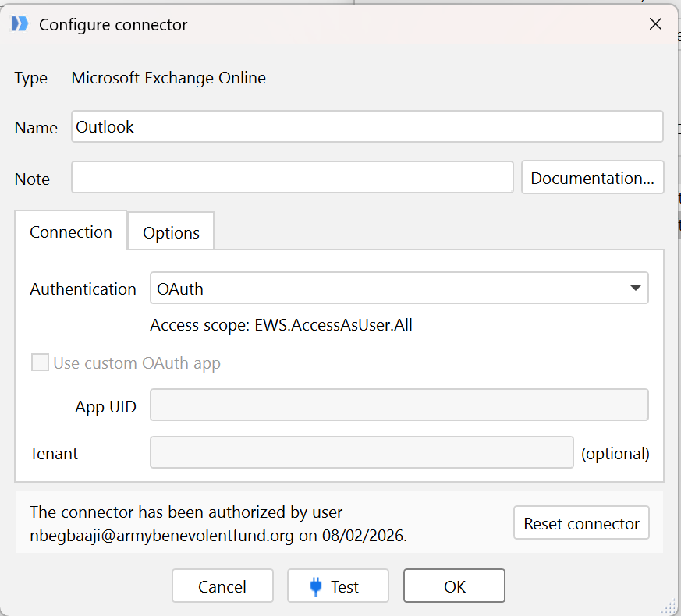This screenshot has width=681, height=616.
Task: Confirm with the OK button
Action: click(x=454, y=586)
